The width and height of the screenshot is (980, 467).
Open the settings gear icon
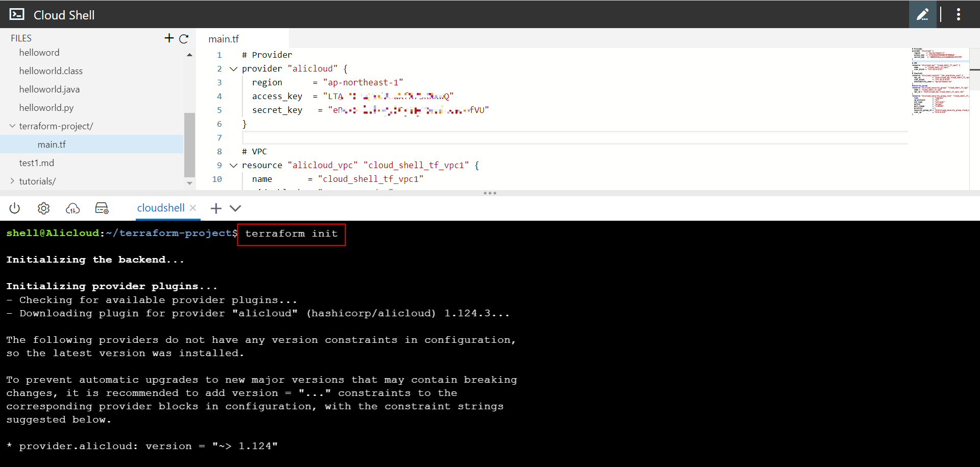click(x=44, y=208)
